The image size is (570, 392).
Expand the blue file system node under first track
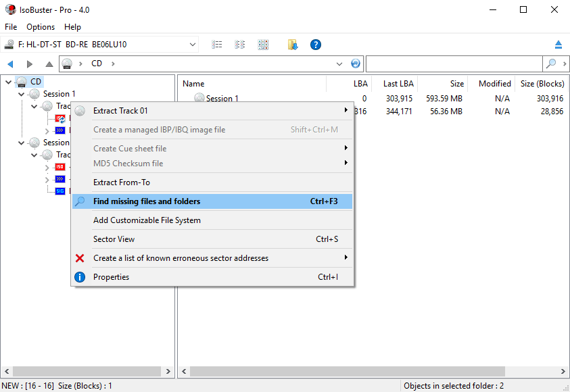click(x=47, y=131)
